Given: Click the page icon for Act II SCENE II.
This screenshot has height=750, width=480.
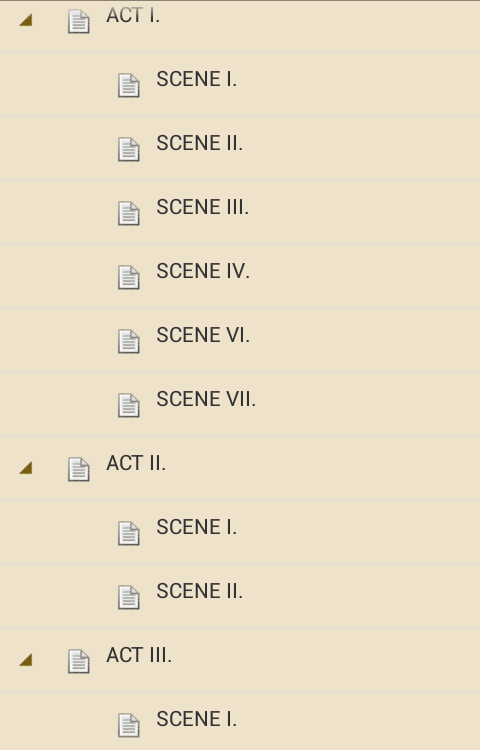Looking at the screenshot, I should coord(129,597).
